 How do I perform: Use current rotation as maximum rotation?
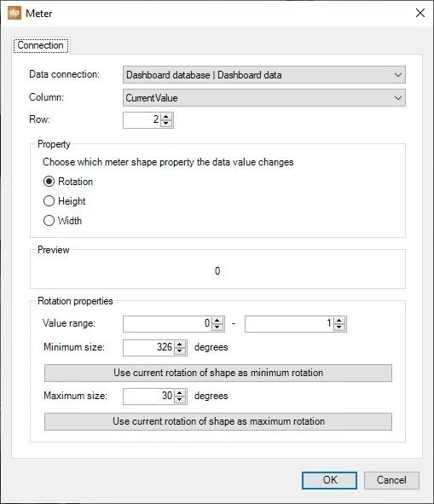point(218,421)
